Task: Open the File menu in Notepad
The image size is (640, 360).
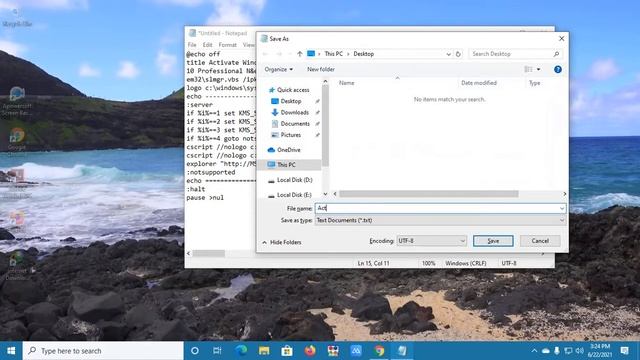Action: [192, 45]
